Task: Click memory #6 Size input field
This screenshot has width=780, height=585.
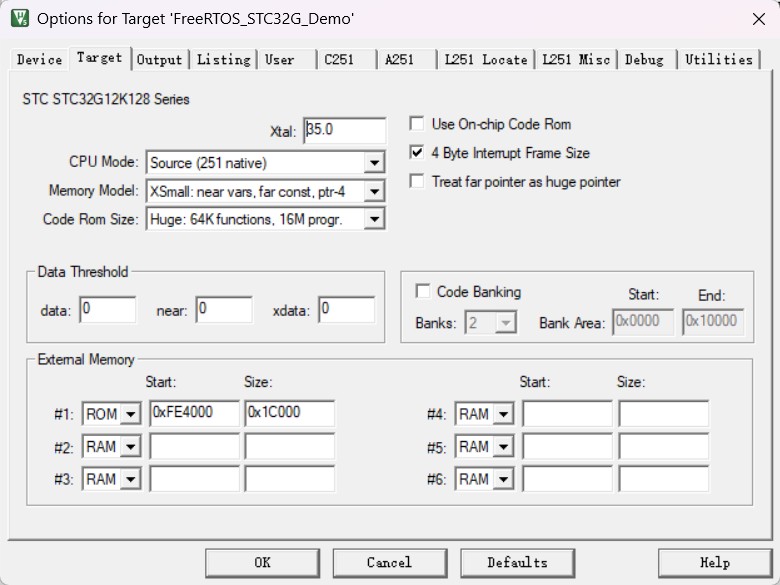Action: click(664, 479)
